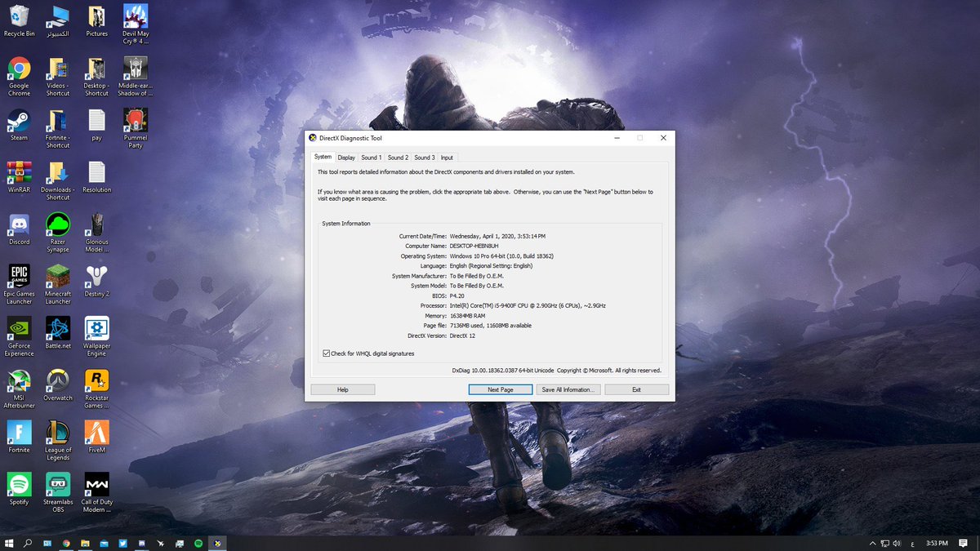The height and width of the screenshot is (551, 980).
Task: Select the Streamlabs OBS desktop icon
Action: click(x=58, y=492)
